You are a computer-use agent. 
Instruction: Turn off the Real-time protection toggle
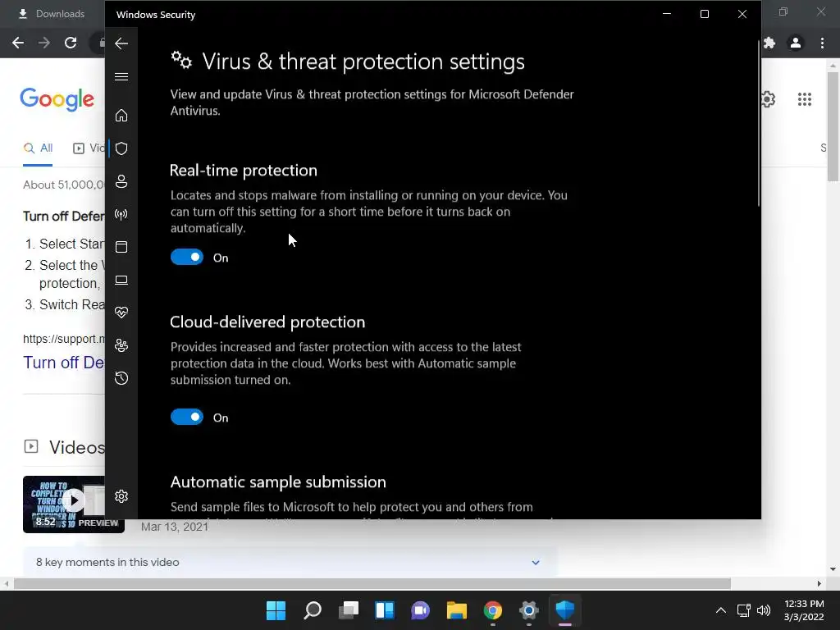(x=187, y=257)
